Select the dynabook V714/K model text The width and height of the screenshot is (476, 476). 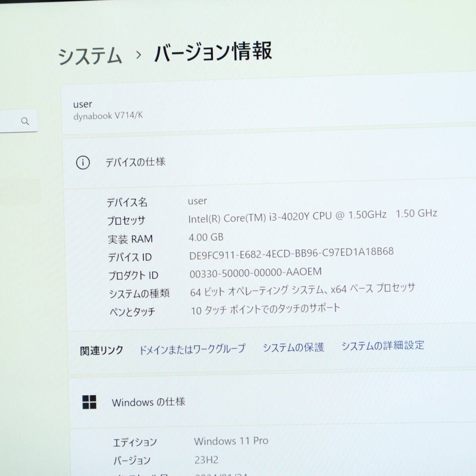(108, 116)
